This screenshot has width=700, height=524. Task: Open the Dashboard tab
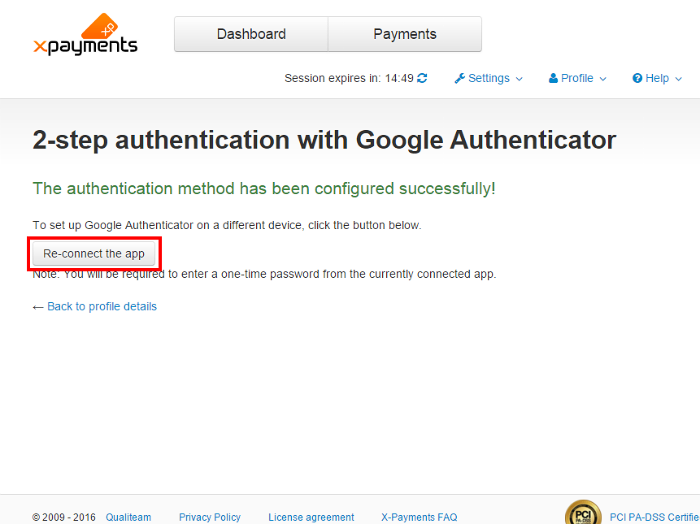tap(251, 34)
